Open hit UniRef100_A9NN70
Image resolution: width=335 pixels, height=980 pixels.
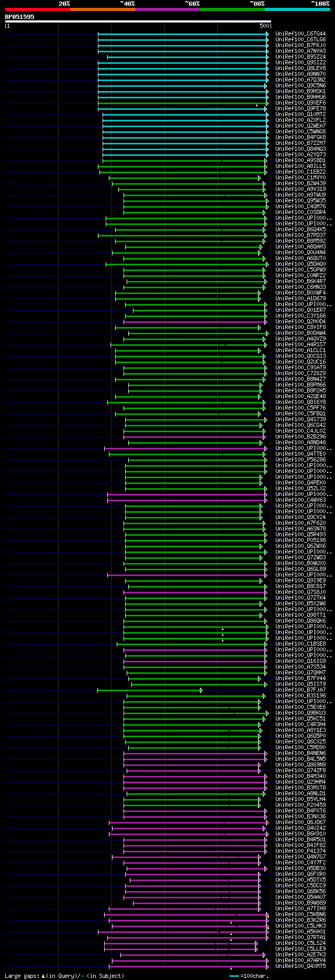(x=300, y=74)
